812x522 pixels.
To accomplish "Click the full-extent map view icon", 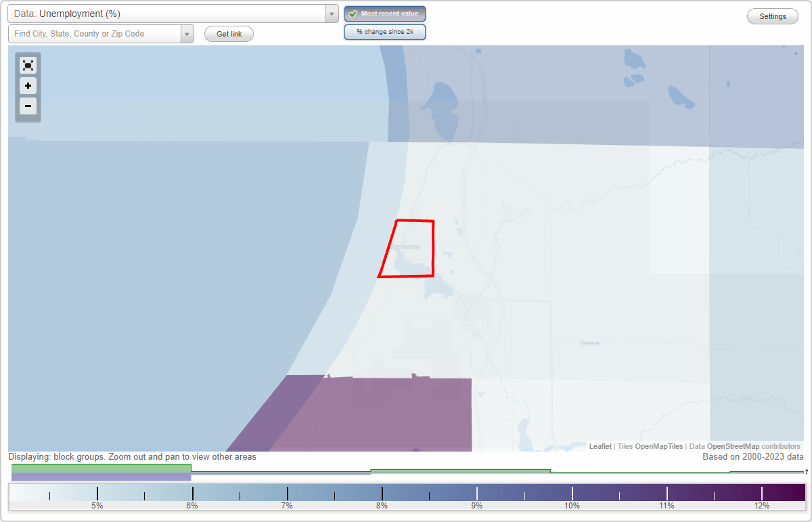I will (28, 65).
